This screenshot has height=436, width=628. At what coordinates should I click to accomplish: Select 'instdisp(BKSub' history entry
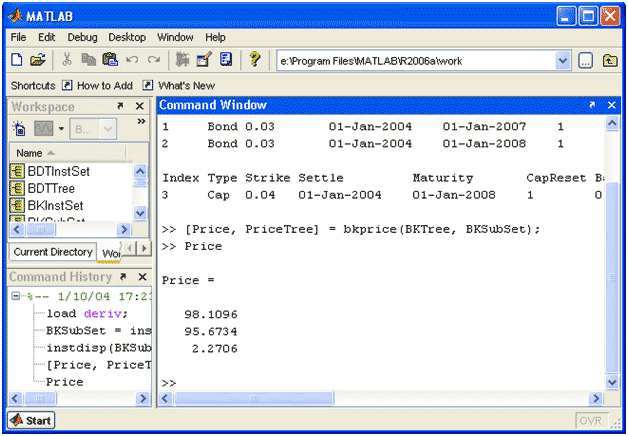[99, 348]
